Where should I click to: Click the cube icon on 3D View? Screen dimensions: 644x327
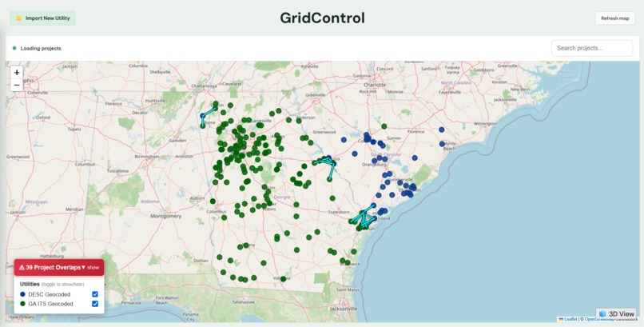[x=602, y=314]
